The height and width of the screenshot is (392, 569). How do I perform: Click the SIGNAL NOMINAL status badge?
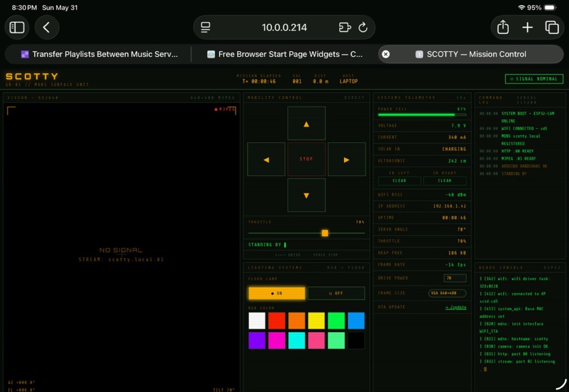[534, 79]
